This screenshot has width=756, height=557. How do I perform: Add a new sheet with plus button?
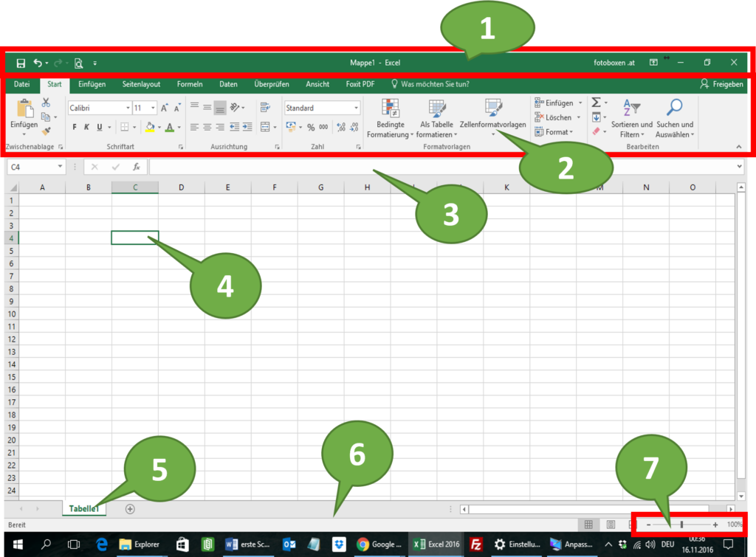click(x=130, y=508)
